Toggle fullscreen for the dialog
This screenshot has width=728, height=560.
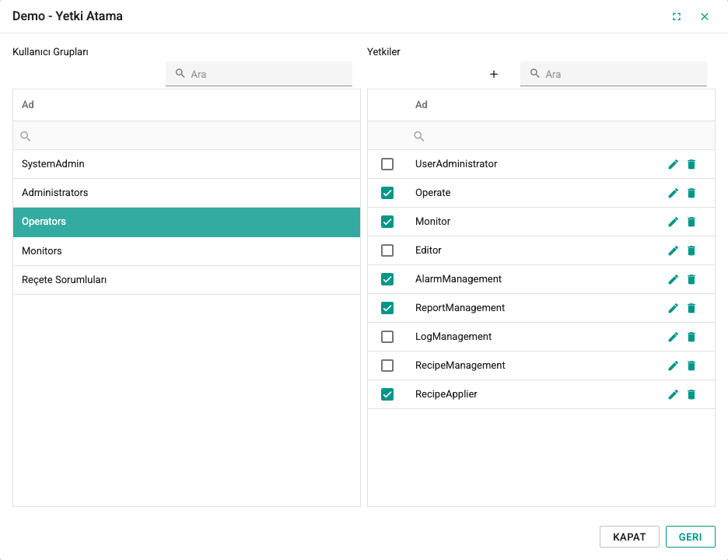(x=677, y=16)
